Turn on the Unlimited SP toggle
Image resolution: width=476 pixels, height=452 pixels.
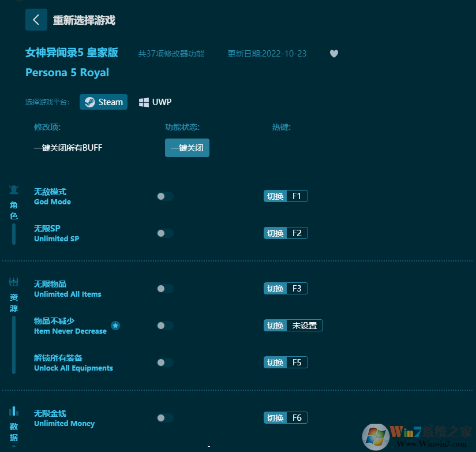click(164, 233)
